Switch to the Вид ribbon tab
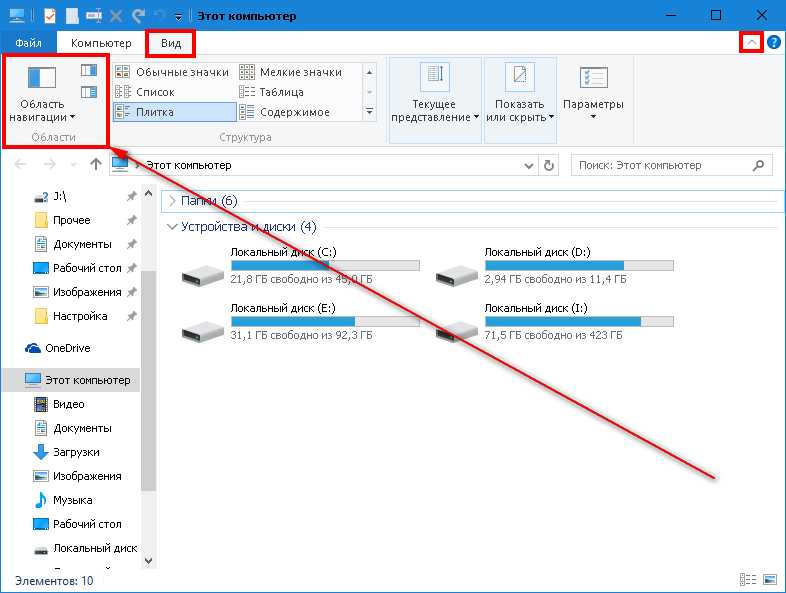 (x=171, y=43)
